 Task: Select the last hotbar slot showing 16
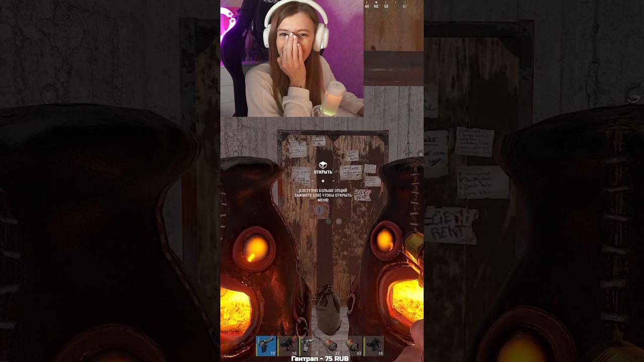(374, 346)
